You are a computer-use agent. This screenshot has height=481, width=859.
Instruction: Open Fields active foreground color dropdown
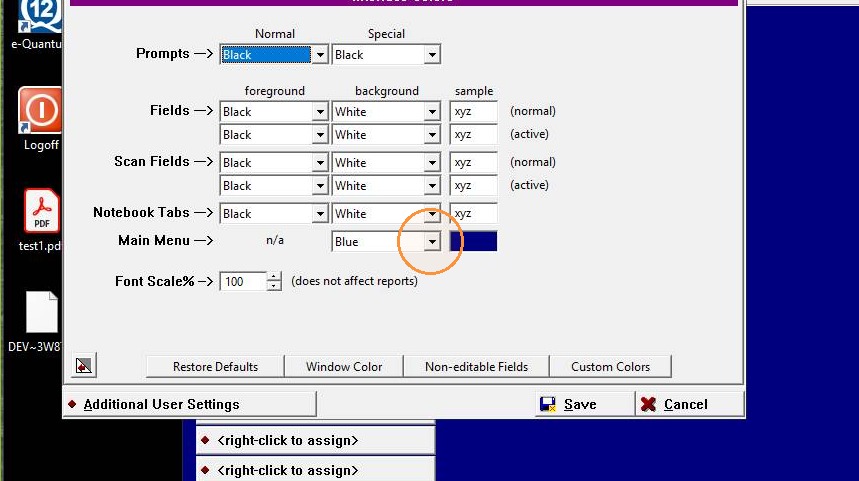click(x=320, y=135)
